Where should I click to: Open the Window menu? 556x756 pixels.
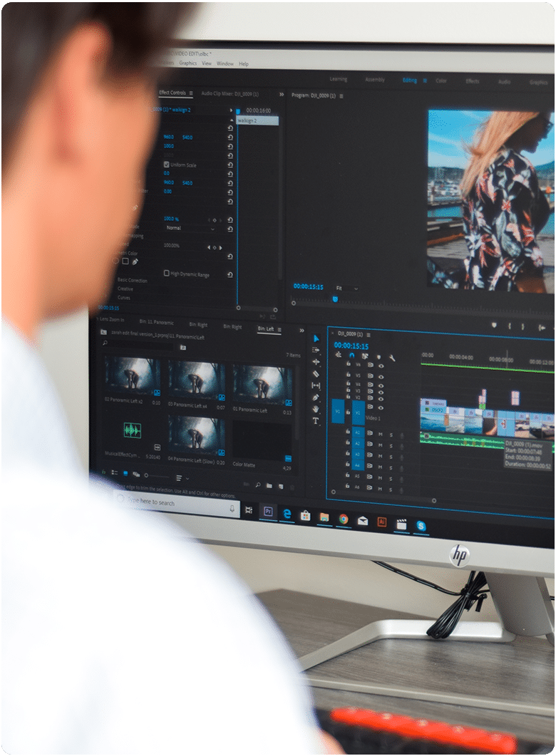click(225, 63)
